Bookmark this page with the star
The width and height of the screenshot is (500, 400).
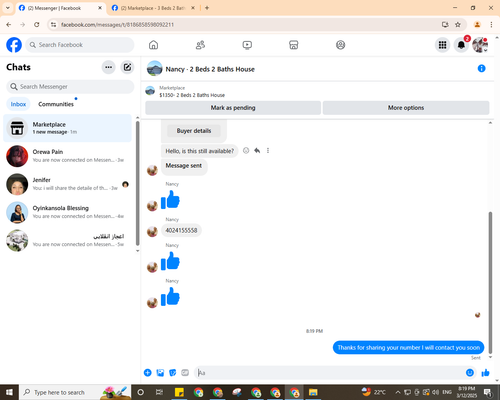[458, 25]
